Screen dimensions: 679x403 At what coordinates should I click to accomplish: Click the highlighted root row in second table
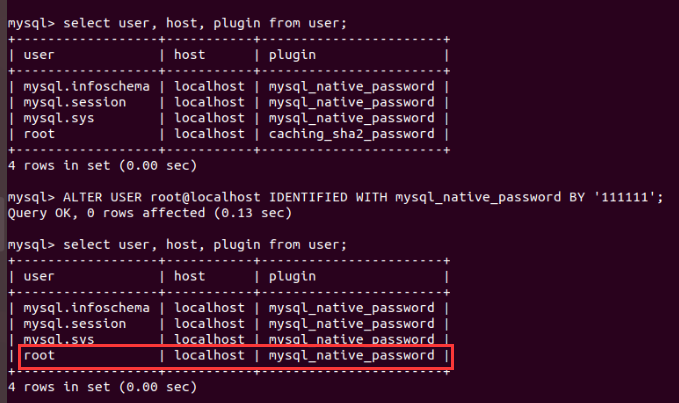pos(236,356)
